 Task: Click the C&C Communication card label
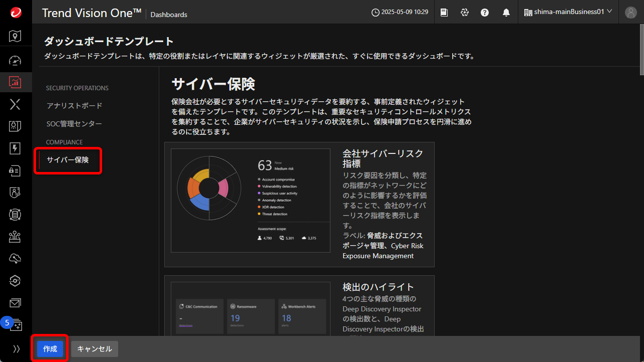click(x=201, y=306)
